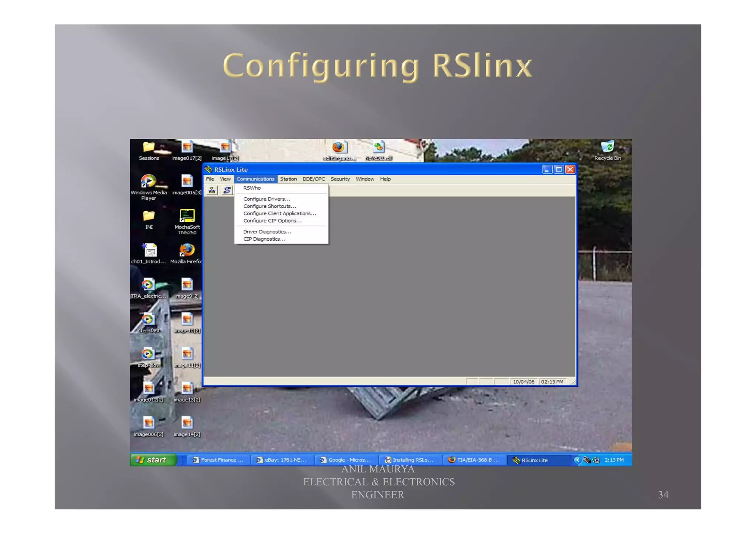Open the Recycle Bin desktop icon
Image resolution: width=756 pixels, height=534 pixels.
(607, 148)
